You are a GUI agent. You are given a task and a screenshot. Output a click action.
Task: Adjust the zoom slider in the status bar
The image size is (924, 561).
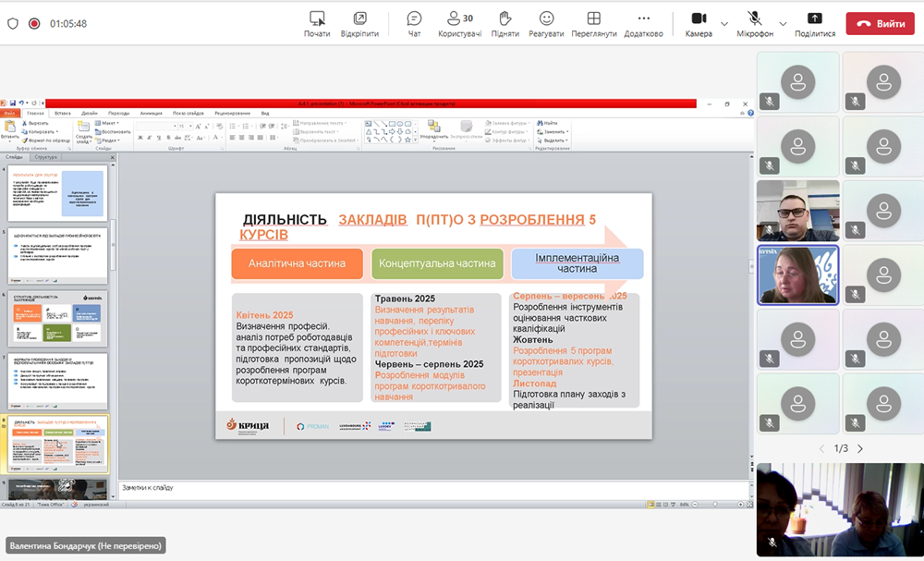click(715, 505)
